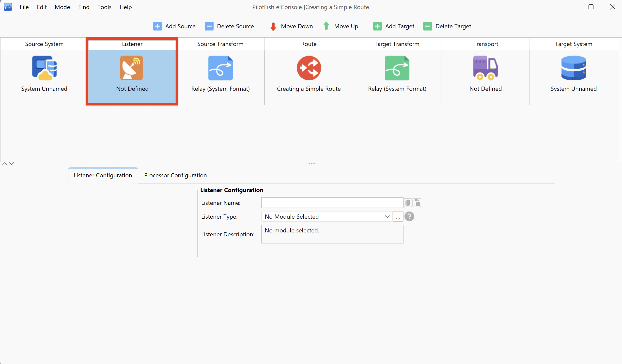Open the Help menu
622x364 pixels.
click(126, 7)
